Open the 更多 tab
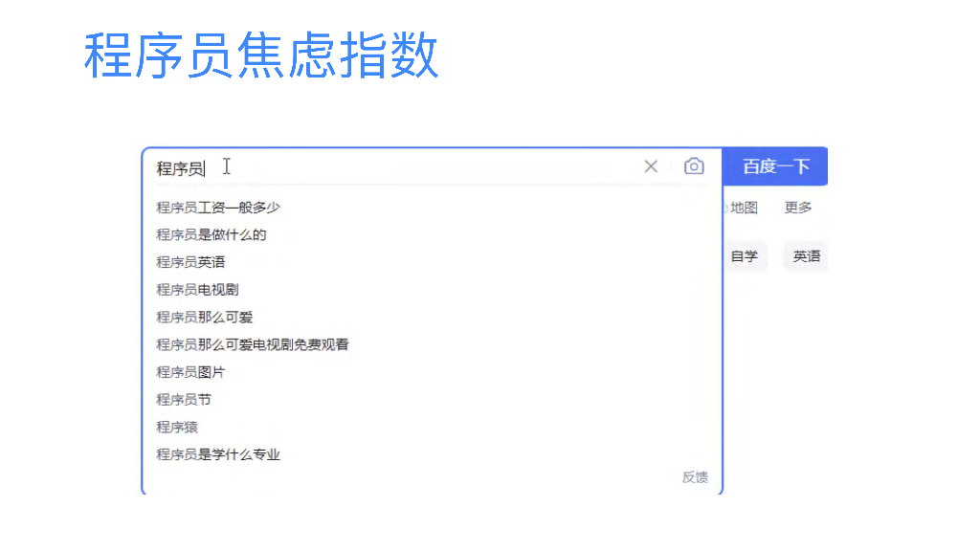The height and width of the screenshot is (551, 980). (x=798, y=208)
